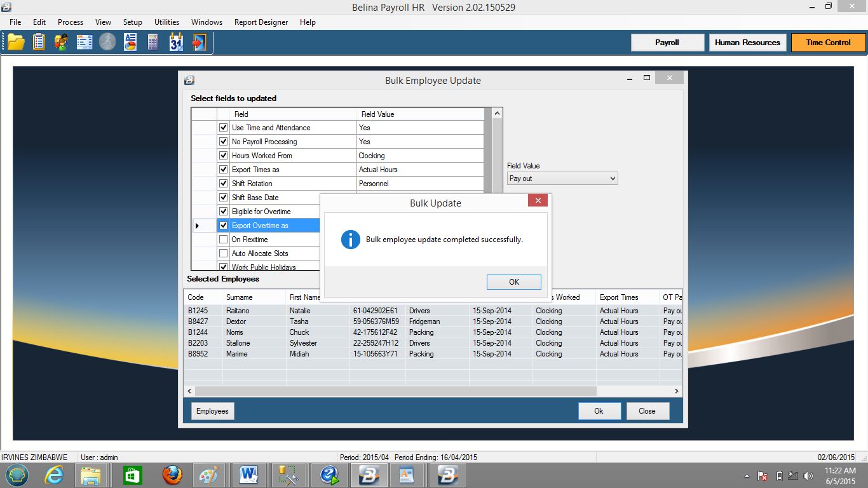Switch to the Payroll module
This screenshot has width=868, height=488.
click(x=667, y=43)
